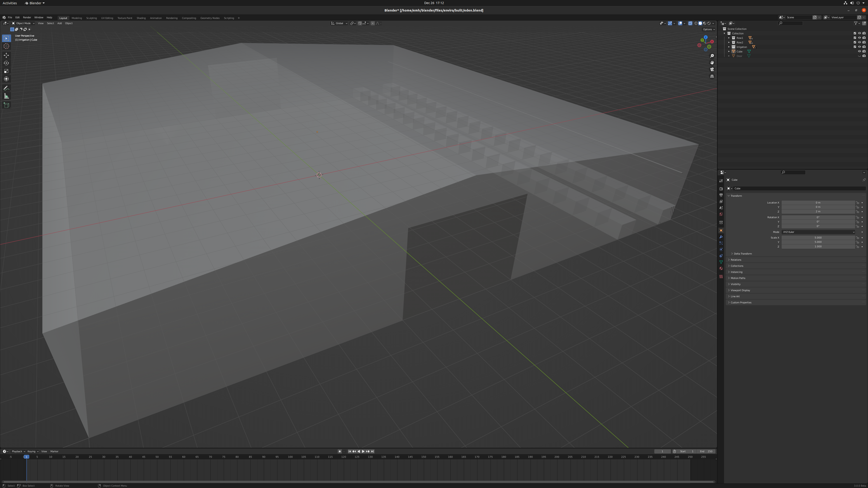Viewport: 868px width, 488px height.
Task: Click the Pan view hand icon
Action: 712,63
